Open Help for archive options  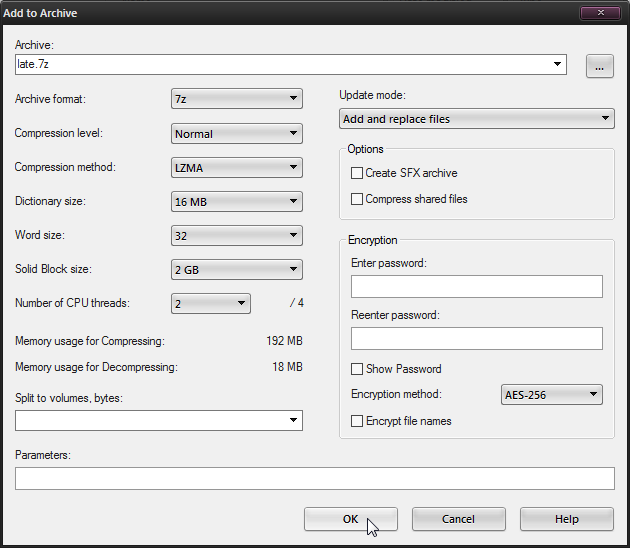(566, 519)
